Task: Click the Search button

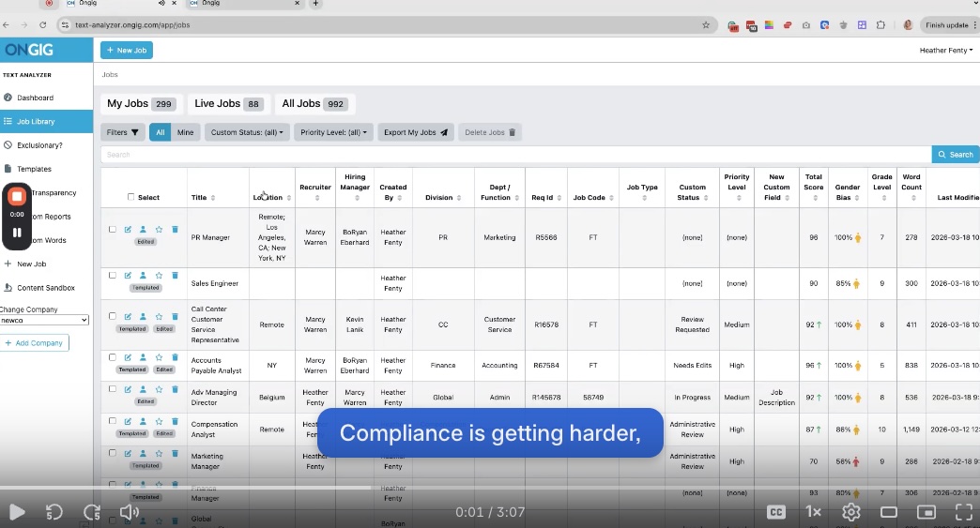Action: 956,154
